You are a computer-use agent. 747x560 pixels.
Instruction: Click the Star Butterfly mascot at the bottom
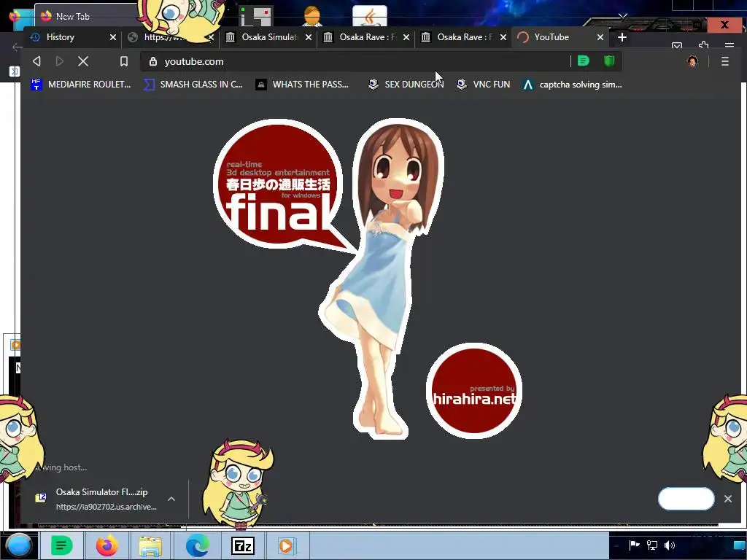coord(239,483)
